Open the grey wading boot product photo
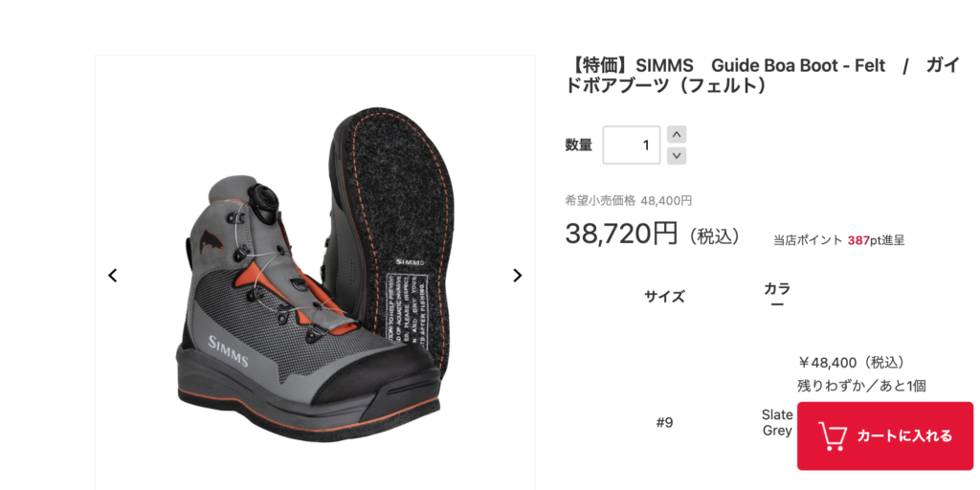The image size is (980, 490). click(314, 273)
